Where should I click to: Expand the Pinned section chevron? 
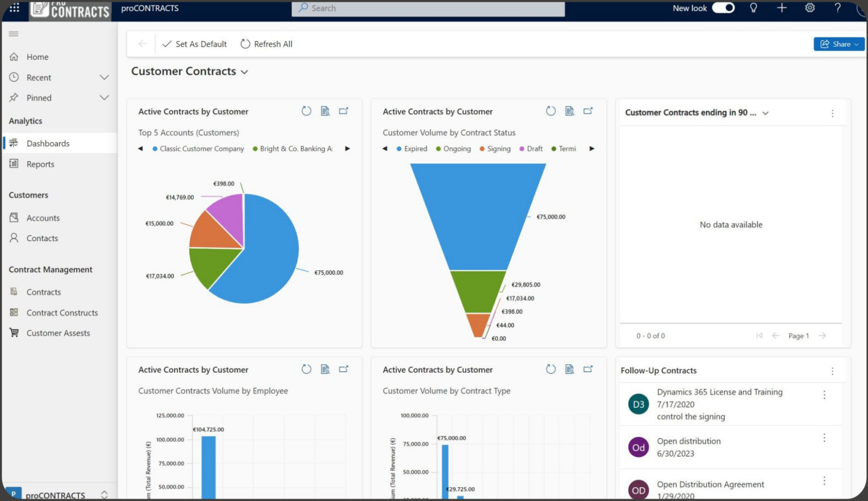point(104,98)
